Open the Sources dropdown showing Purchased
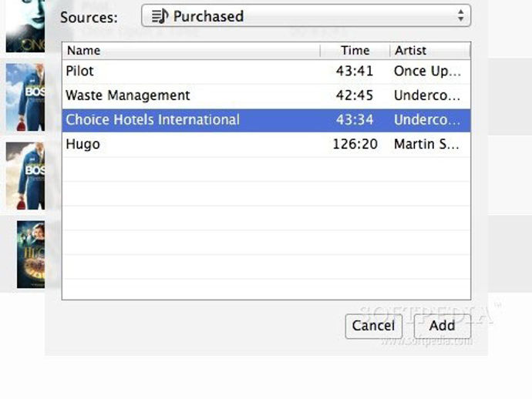Screen dimensions: 532x399 305,15
